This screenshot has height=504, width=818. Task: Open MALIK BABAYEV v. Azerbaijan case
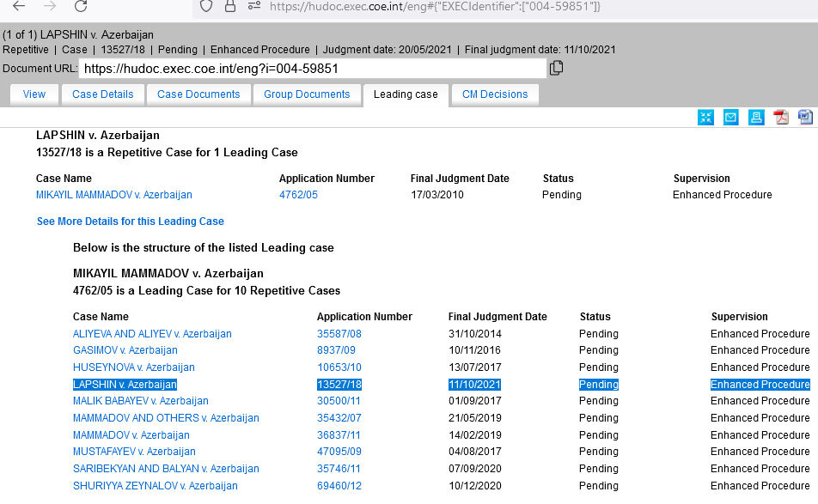pos(140,400)
